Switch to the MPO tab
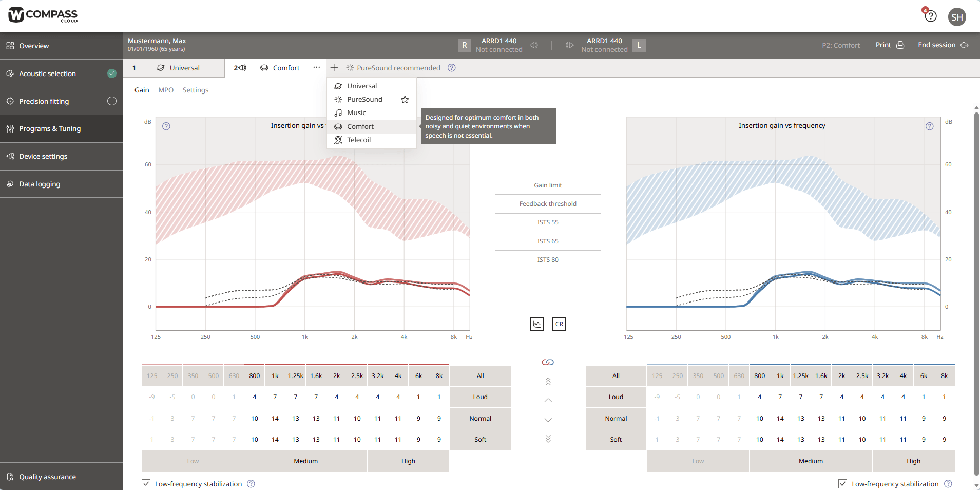Screen dimensions: 980x490 click(166, 90)
